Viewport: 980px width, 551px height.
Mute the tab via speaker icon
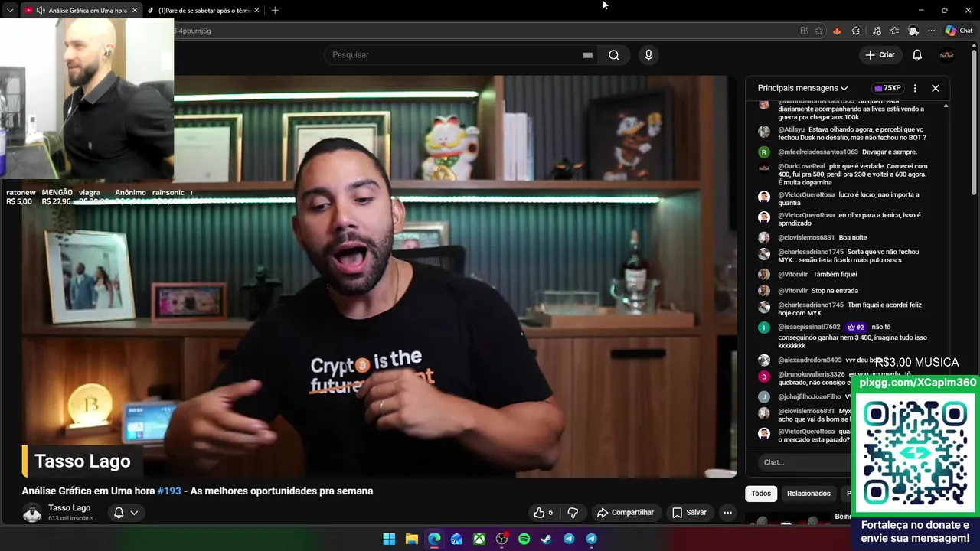pos(41,11)
